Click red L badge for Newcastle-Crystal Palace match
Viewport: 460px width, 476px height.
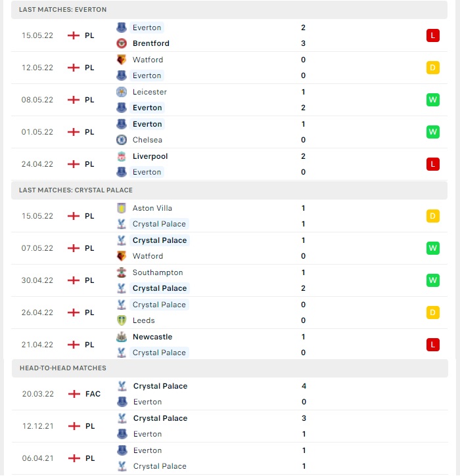click(x=432, y=345)
